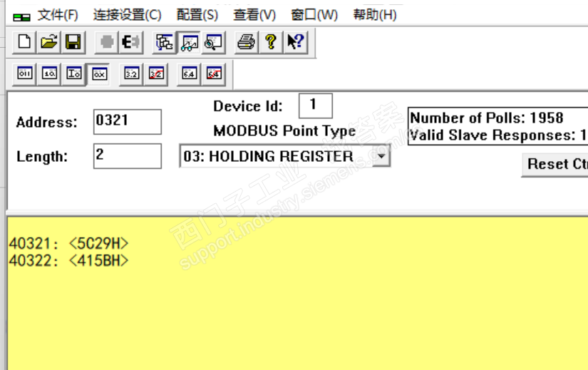Switch display to binary (011) format
The width and height of the screenshot is (588, 370).
tap(25, 73)
